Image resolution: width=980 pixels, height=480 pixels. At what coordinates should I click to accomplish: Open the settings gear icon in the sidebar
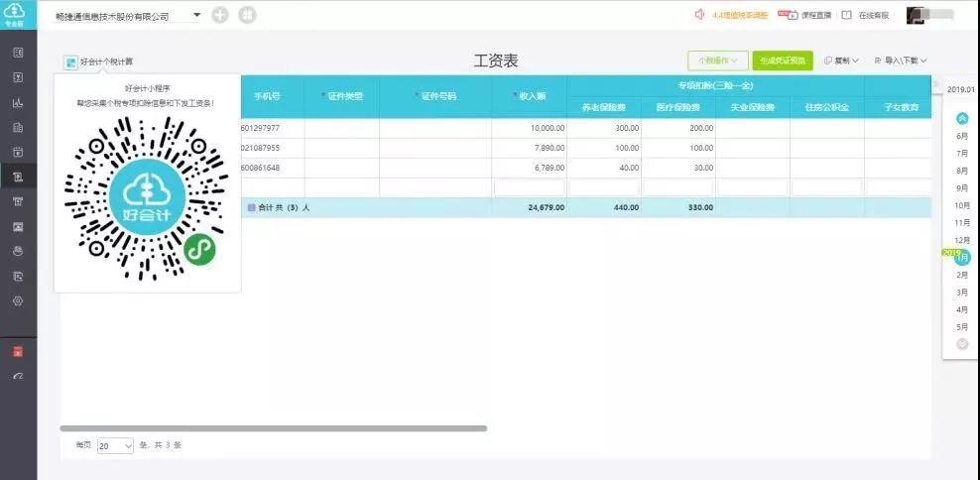(x=18, y=300)
